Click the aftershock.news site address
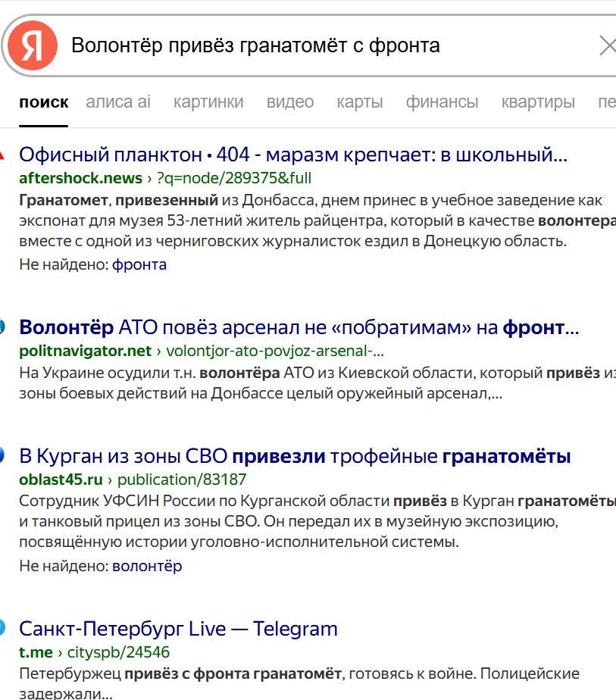Image resolution: width=616 pixels, height=700 pixels. 80,179
